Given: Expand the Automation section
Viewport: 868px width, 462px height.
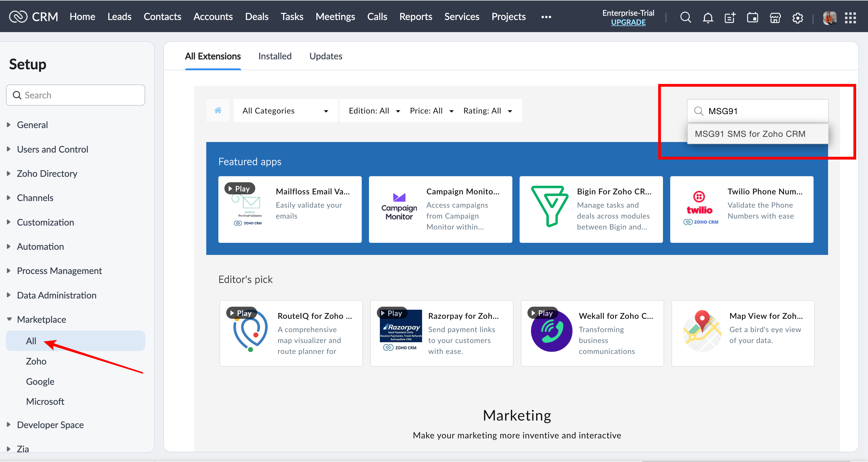Looking at the screenshot, I should click(x=9, y=246).
